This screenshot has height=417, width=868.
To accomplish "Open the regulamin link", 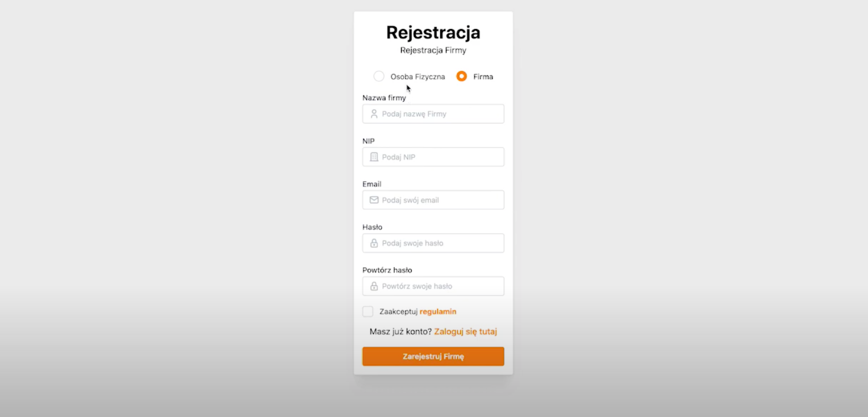I will (438, 312).
